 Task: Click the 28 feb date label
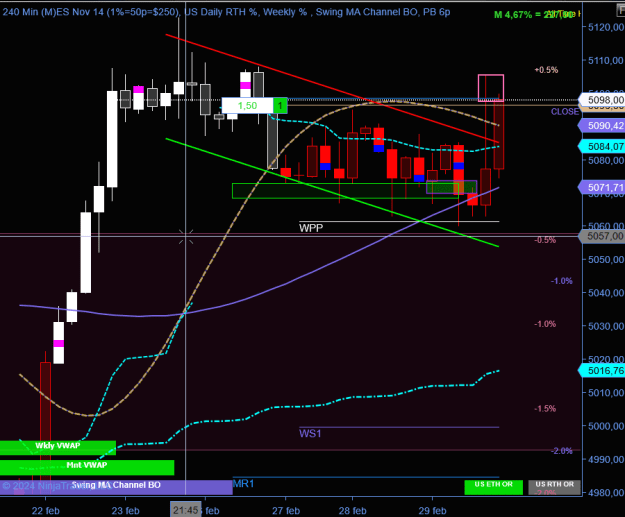tap(352, 511)
